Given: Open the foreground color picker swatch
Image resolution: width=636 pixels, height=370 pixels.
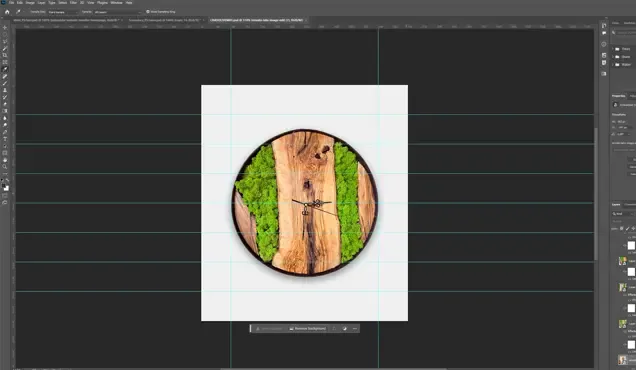Looking at the screenshot, I should (4, 186).
